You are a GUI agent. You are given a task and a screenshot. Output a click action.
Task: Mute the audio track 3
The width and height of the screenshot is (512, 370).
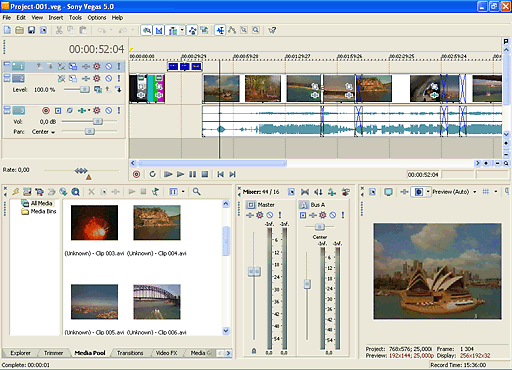click(109, 110)
